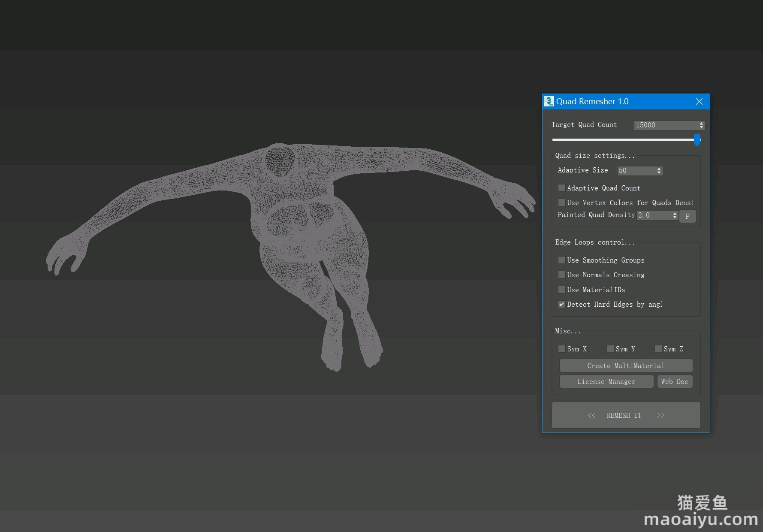
Task: Close the Quad Remesher dialog
Action: coord(699,102)
